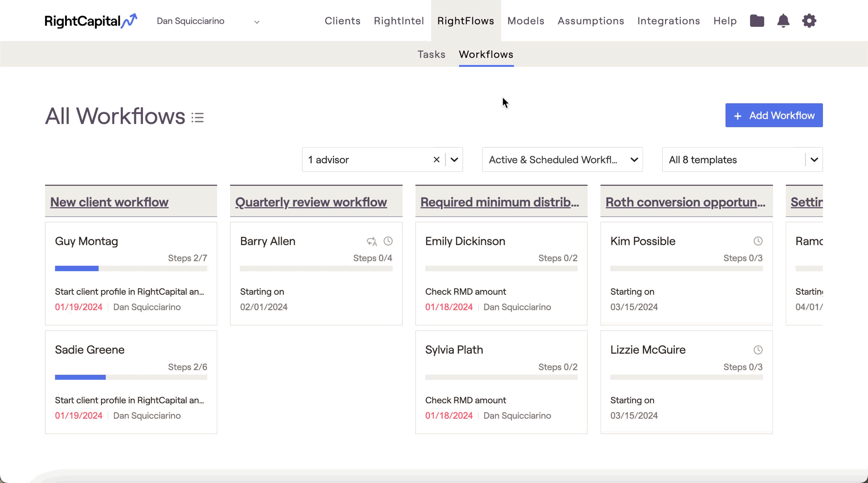Click the clock icon on Barry Allen card
The height and width of the screenshot is (483, 868).
pyautogui.click(x=388, y=241)
